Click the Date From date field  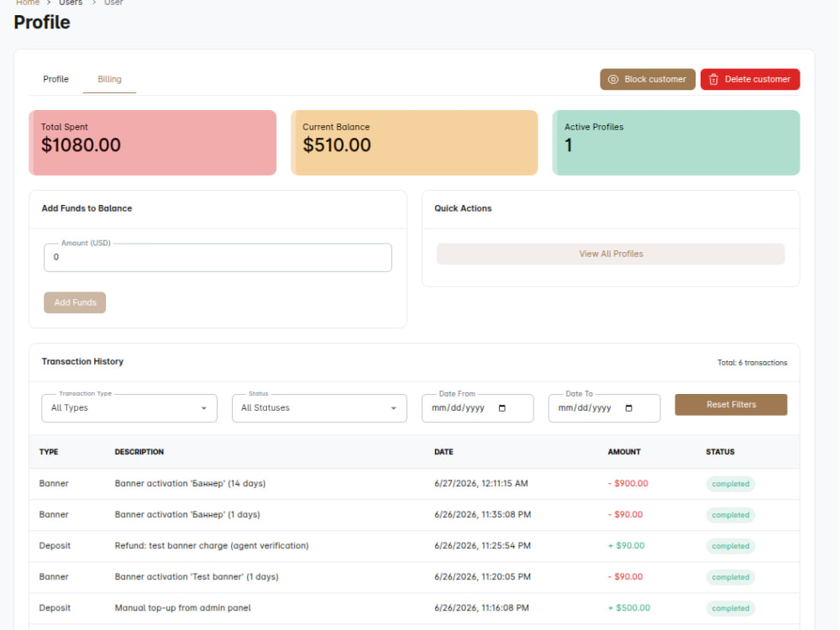click(x=477, y=408)
